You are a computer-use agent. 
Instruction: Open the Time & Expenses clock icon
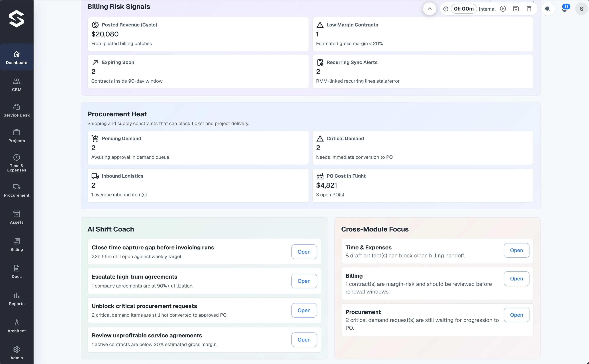16,157
